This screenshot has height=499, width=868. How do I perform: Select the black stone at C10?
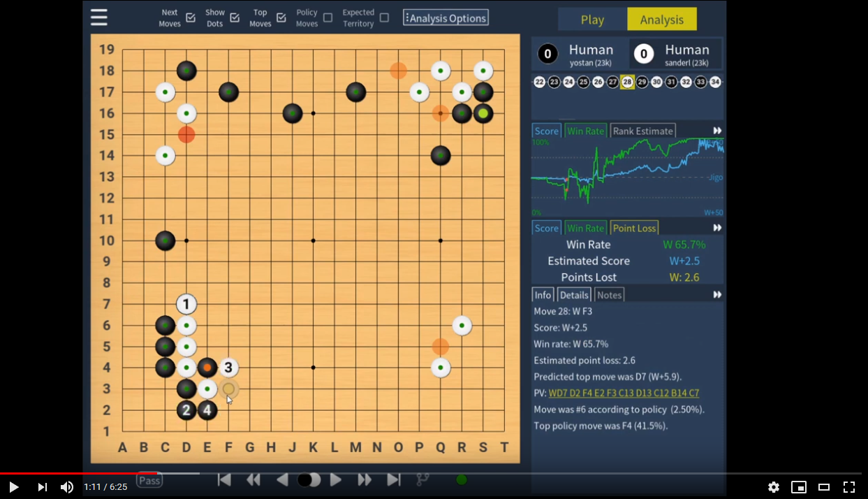(165, 240)
